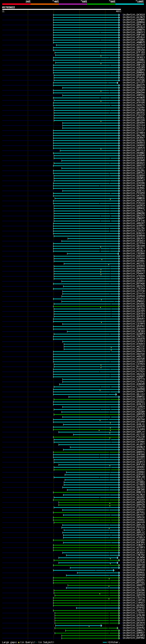Open hit UniRef100_A1BQM7
This screenshot has height=644, width=146.
pos(134,376)
